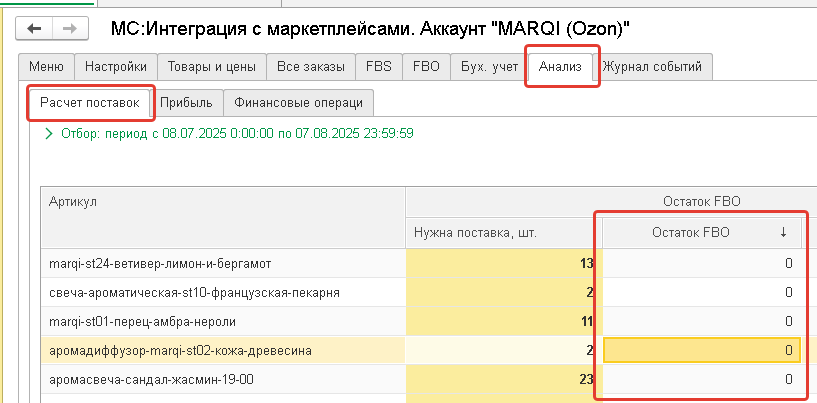Click the Артикул column header

coord(223,217)
